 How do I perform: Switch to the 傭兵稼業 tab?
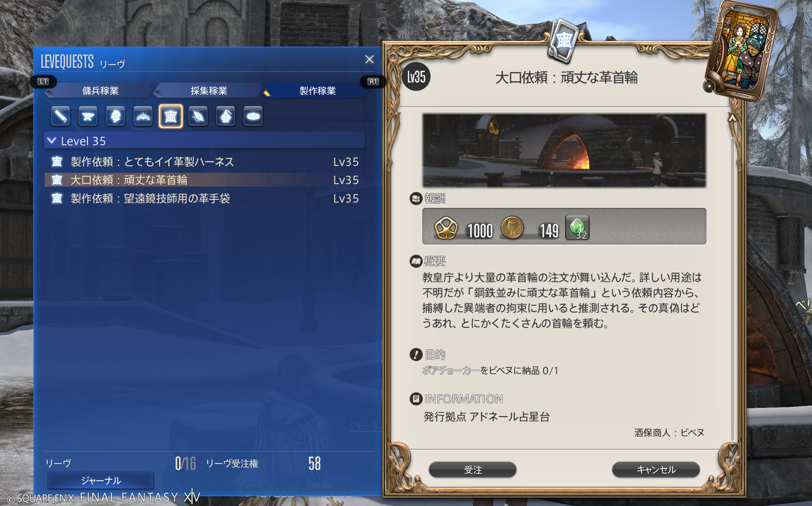(x=100, y=90)
